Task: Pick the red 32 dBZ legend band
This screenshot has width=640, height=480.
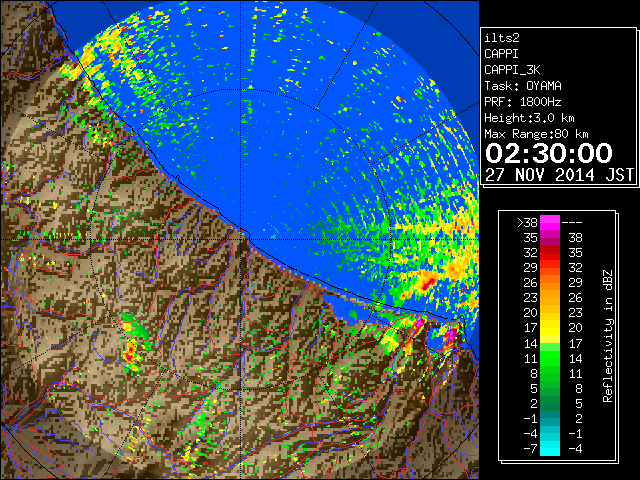Action: coord(550,253)
